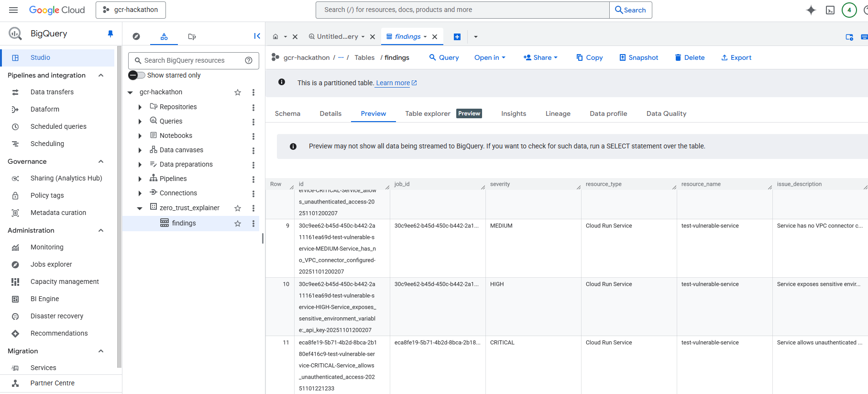868x394 pixels.
Task: Open the folder tab icon in explorer pane
Action: tap(192, 36)
